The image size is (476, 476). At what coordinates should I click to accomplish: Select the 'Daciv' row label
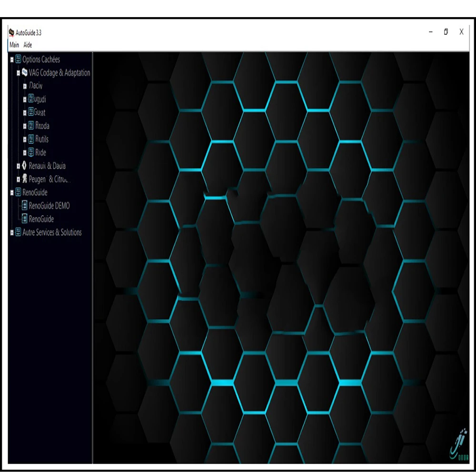coord(36,86)
